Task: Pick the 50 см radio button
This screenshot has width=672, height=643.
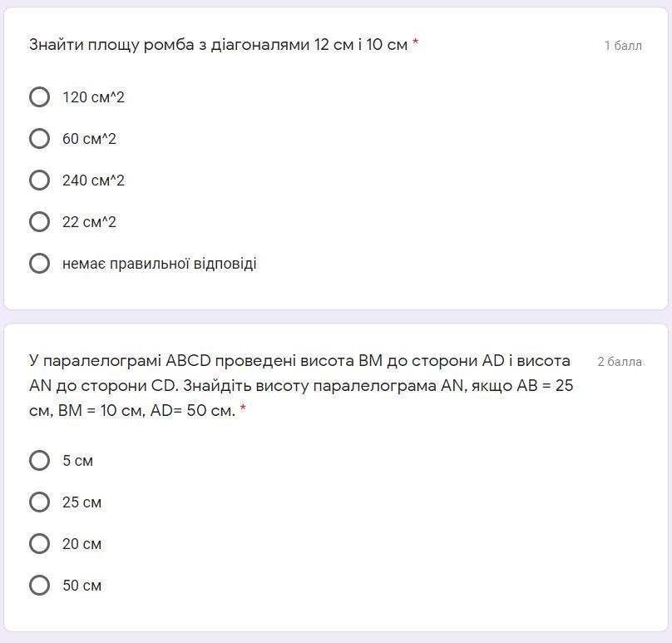Action: point(39,586)
